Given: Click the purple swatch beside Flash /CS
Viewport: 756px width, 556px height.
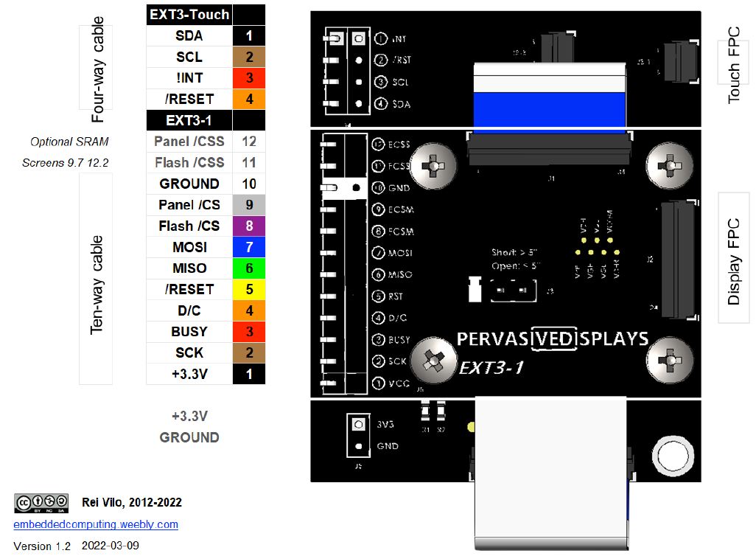Looking at the screenshot, I should click(x=249, y=226).
